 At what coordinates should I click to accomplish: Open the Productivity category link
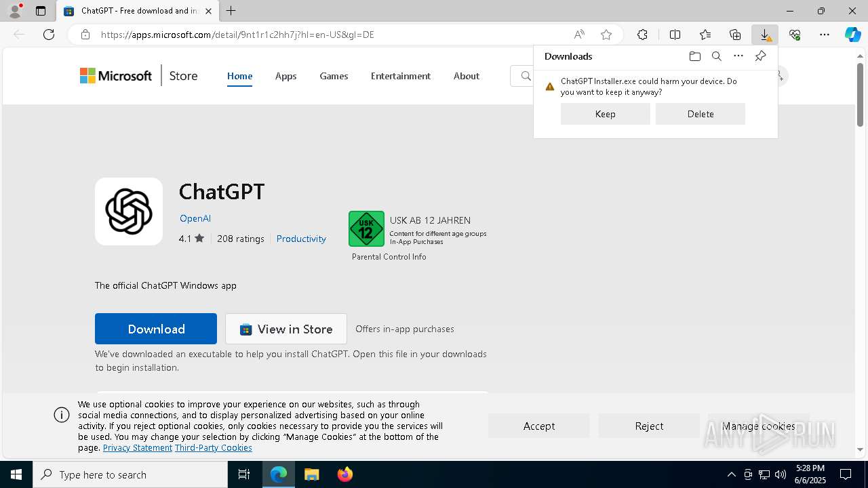[301, 239]
